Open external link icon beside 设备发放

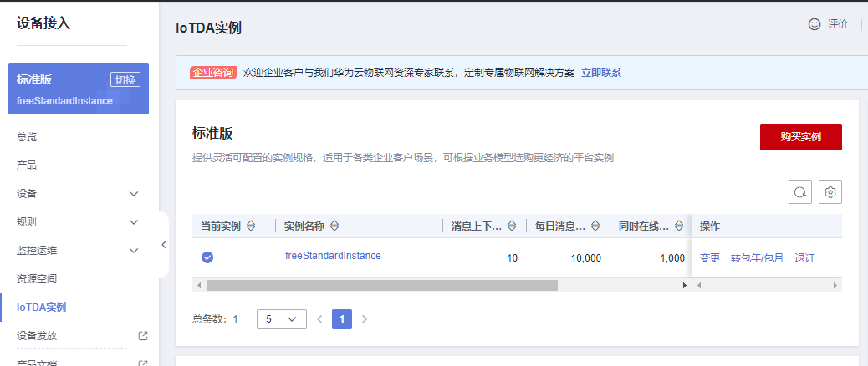143,336
